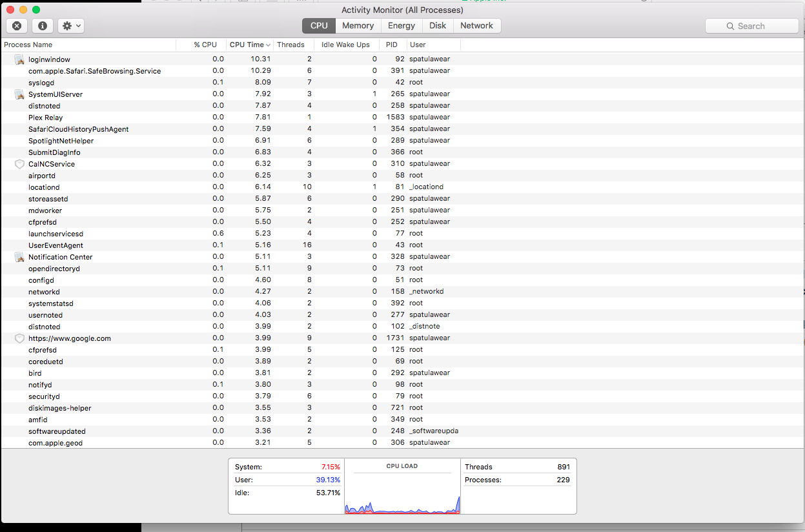The image size is (805, 532).
Task: Click the SystemUIServer process icon
Action: pyautogui.click(x=19, y=94)
